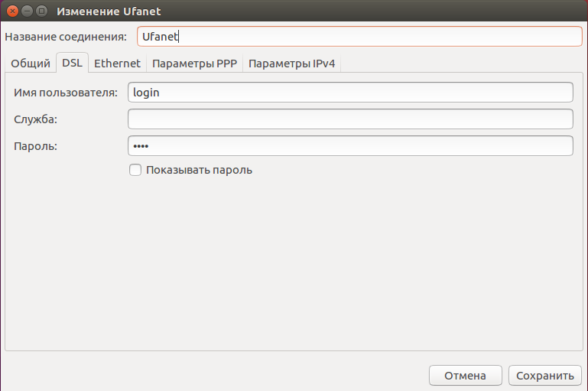The image size is (588, 391).
Task: Enable the Показывать пароль checkbox
Action: [x=135, y=170]
